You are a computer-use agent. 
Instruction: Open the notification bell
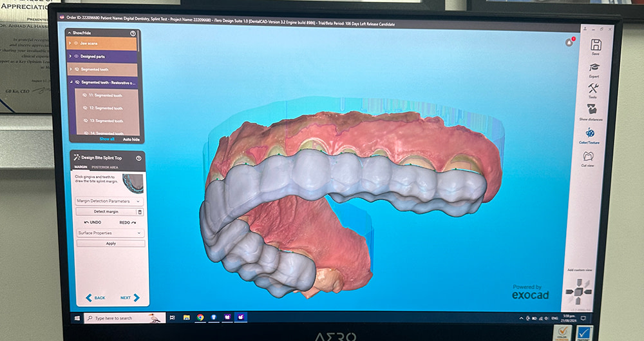pyautogui.click(x=569, y=42)
